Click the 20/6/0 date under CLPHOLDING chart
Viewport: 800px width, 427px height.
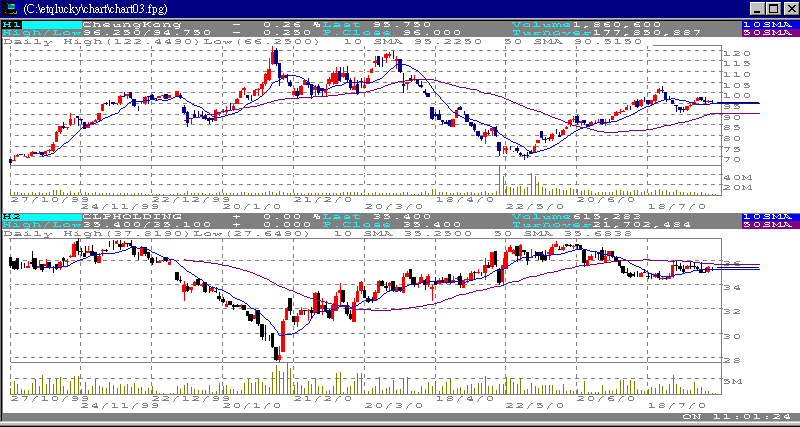point(606,398)
